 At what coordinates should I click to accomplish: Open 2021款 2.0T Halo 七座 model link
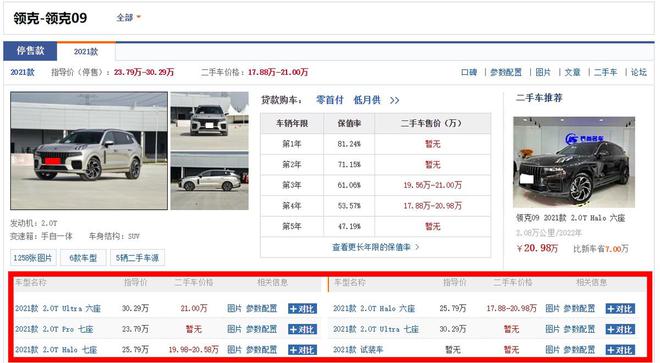(56, 350)
